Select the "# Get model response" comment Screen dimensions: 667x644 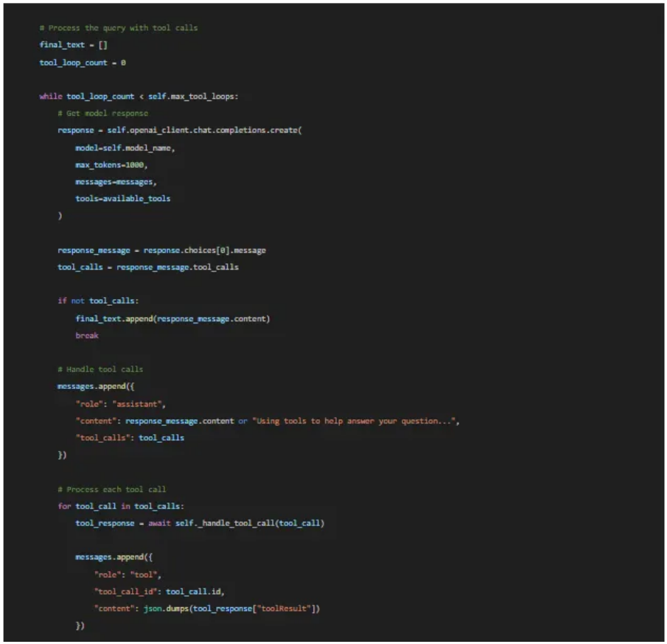point(102,113)
